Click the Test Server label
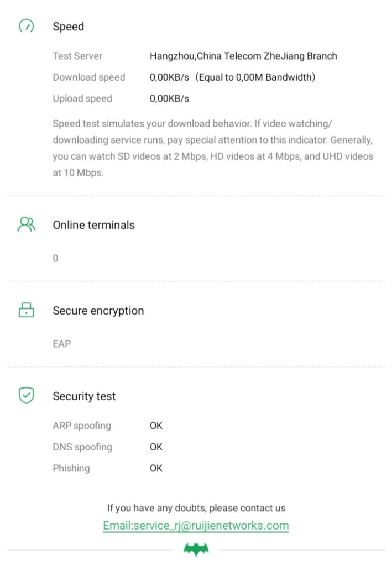 click(77, 56)
